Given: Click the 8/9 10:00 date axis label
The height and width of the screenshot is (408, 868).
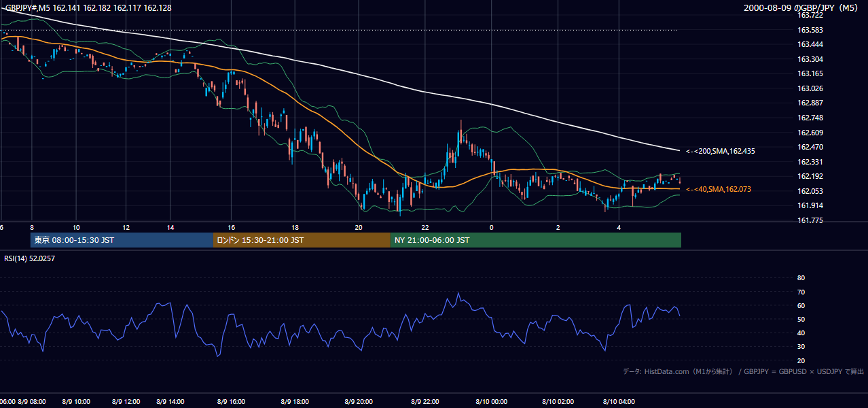Looking at the screenshot, I should coord(75,402).
